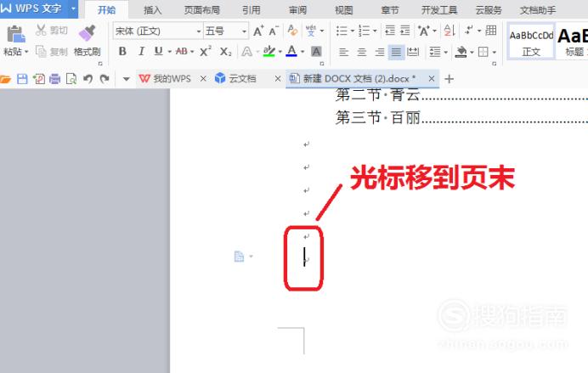Add a new document tab with plus
588x373 pixels.
coord(449,79)
